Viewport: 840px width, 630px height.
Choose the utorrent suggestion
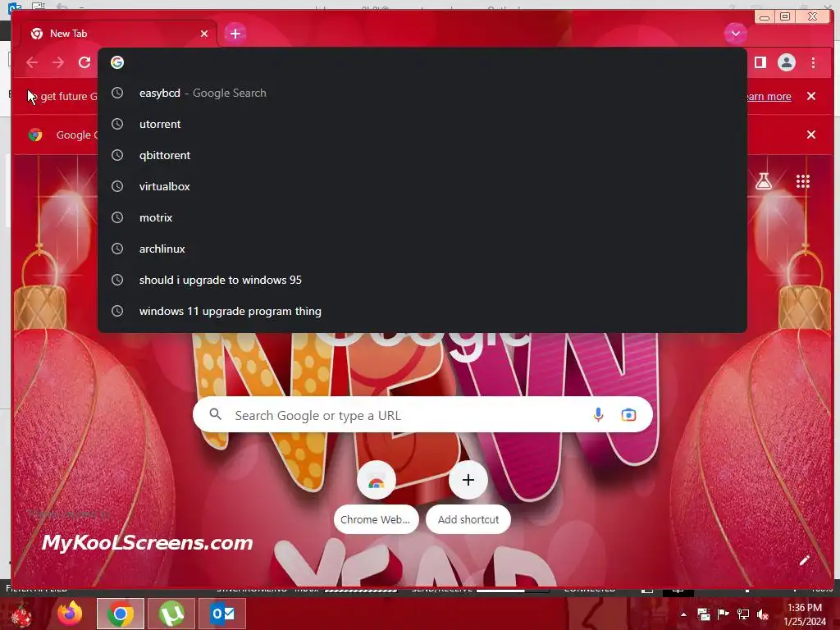(x=422, y=125)
